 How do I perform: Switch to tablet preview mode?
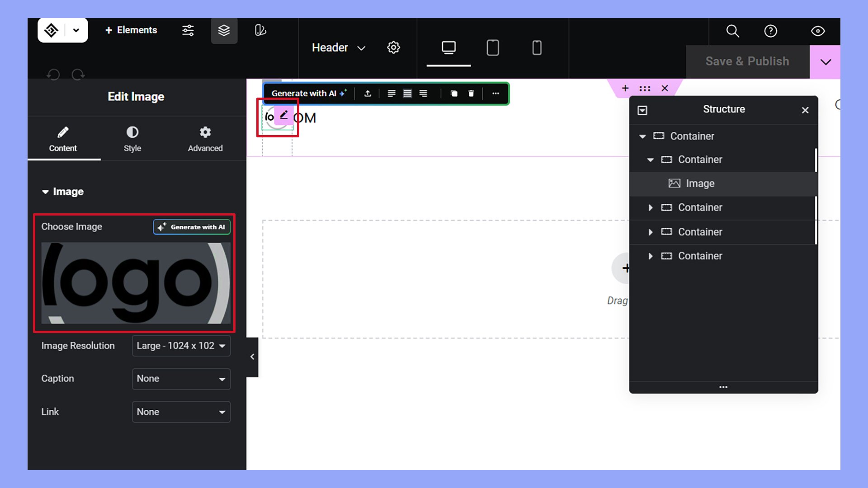pos(492,47)
